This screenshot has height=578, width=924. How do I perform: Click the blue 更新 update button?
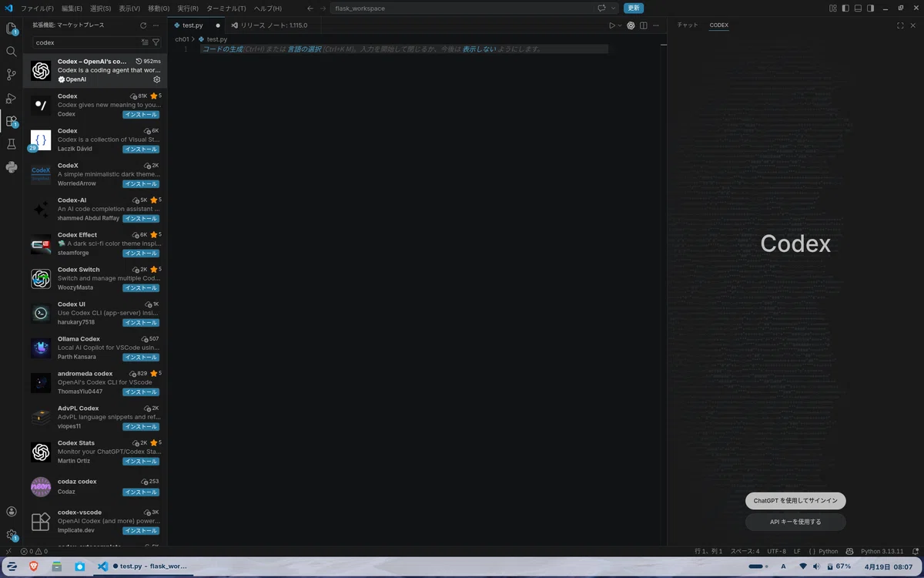tap(634, 8)
